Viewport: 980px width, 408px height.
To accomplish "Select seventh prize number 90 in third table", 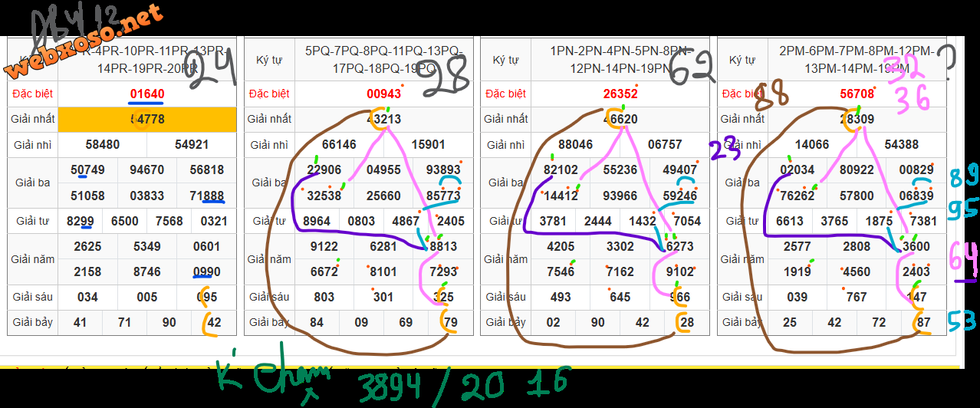I will click(598, 322).
